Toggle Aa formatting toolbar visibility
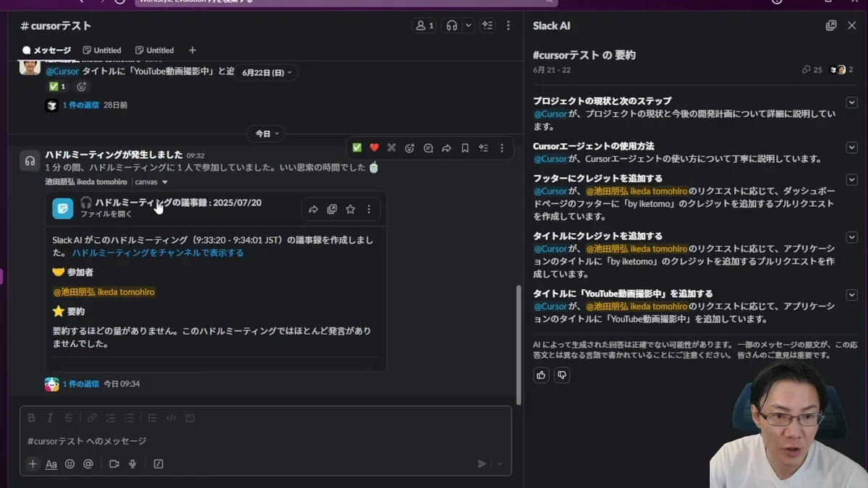 [51, 464]
